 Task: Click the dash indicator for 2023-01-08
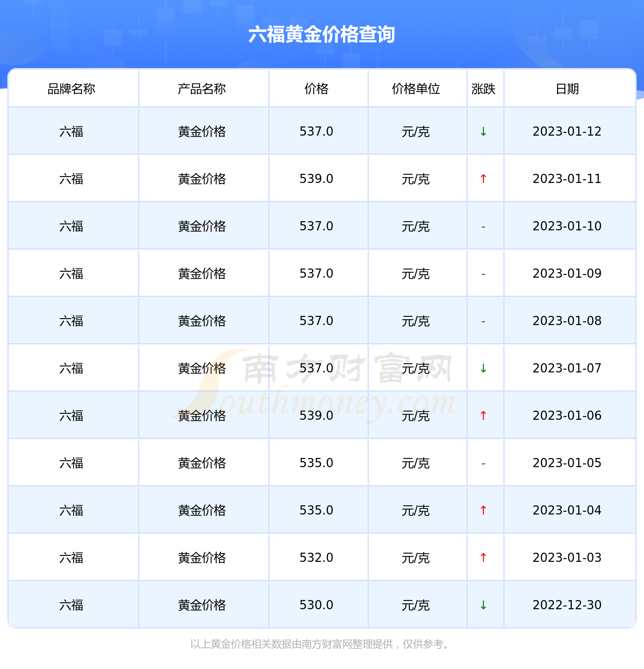[x=483, y=321]
